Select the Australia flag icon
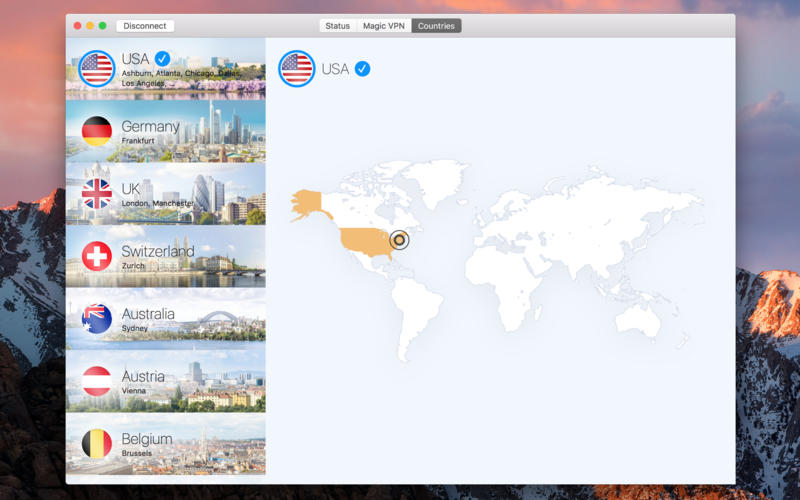This screenshot has width=800, height=500. tap(97, 318)
